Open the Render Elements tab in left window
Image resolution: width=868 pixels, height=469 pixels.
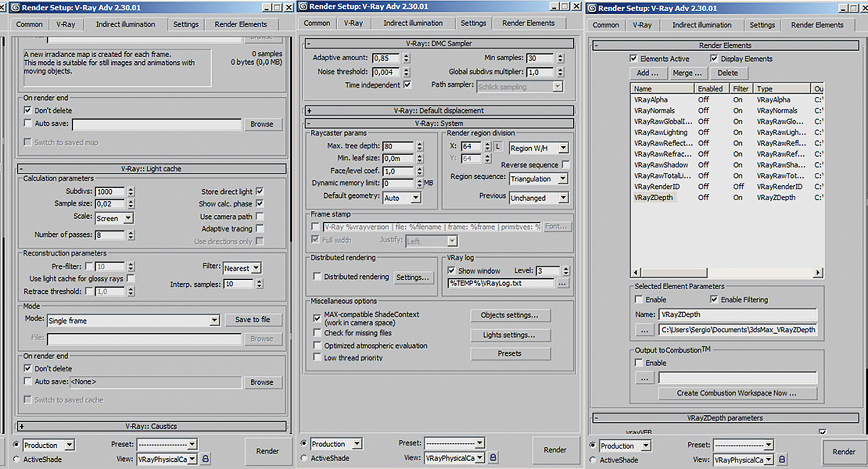240,24
